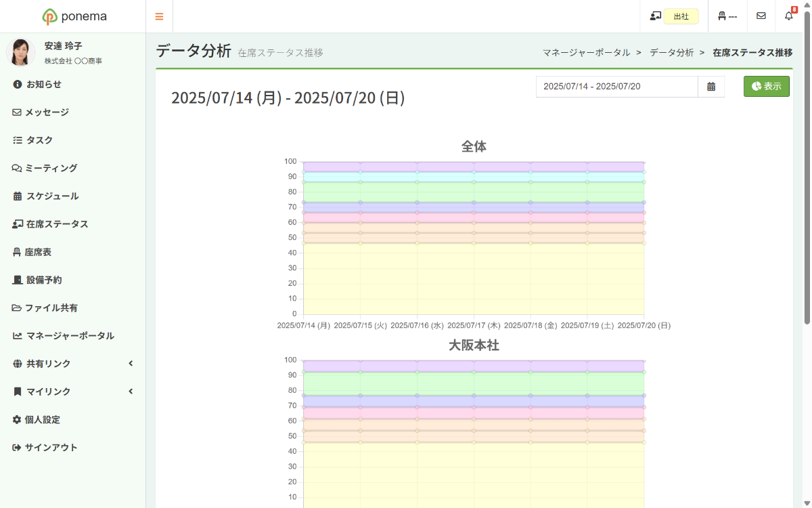Expand マイリンク chevron
This screenshot has height=508, width=812.
click(x=131, y=391)
